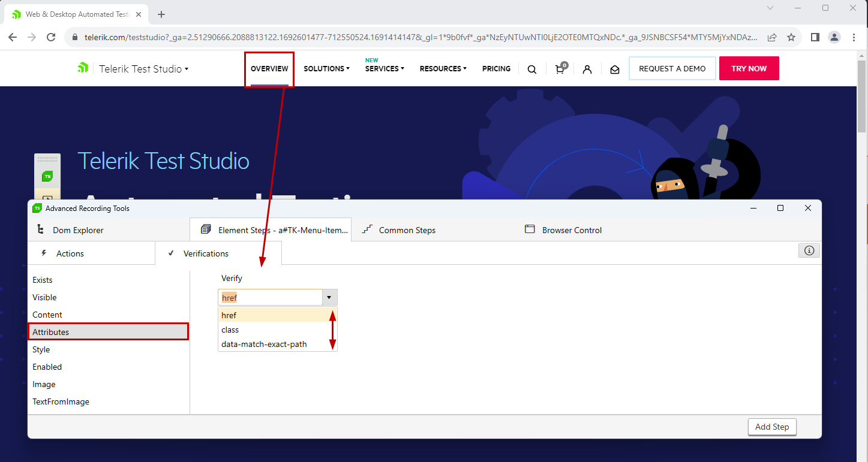Click the REQUEST A DEMO button
This screenshot has height=462, width=868.
(672, 68)
